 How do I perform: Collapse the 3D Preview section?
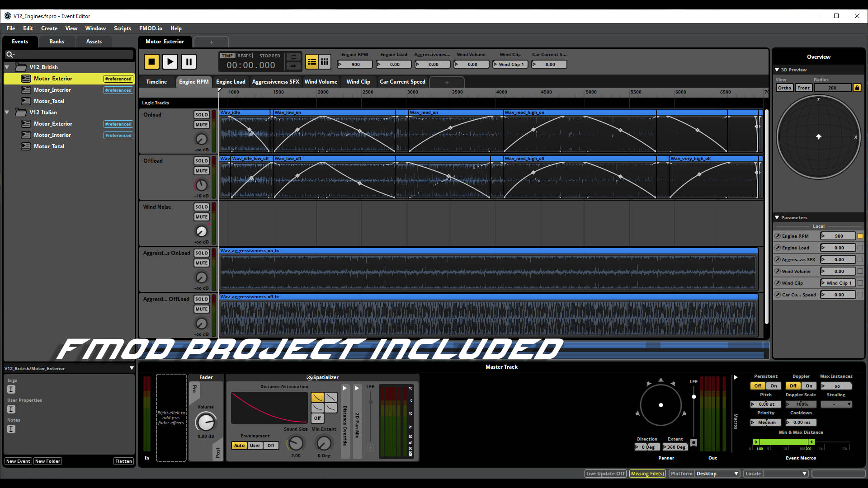(777, 70)
